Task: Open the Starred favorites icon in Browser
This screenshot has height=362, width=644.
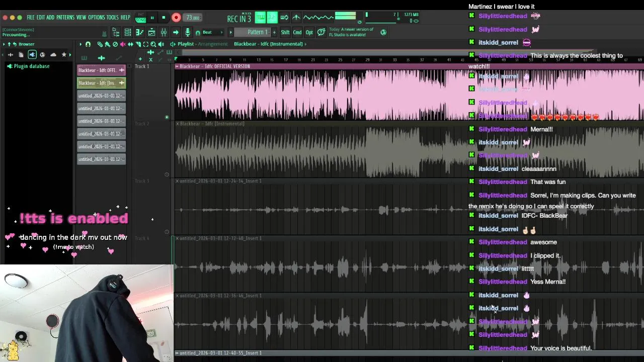Action: click(x=64, y=55)
